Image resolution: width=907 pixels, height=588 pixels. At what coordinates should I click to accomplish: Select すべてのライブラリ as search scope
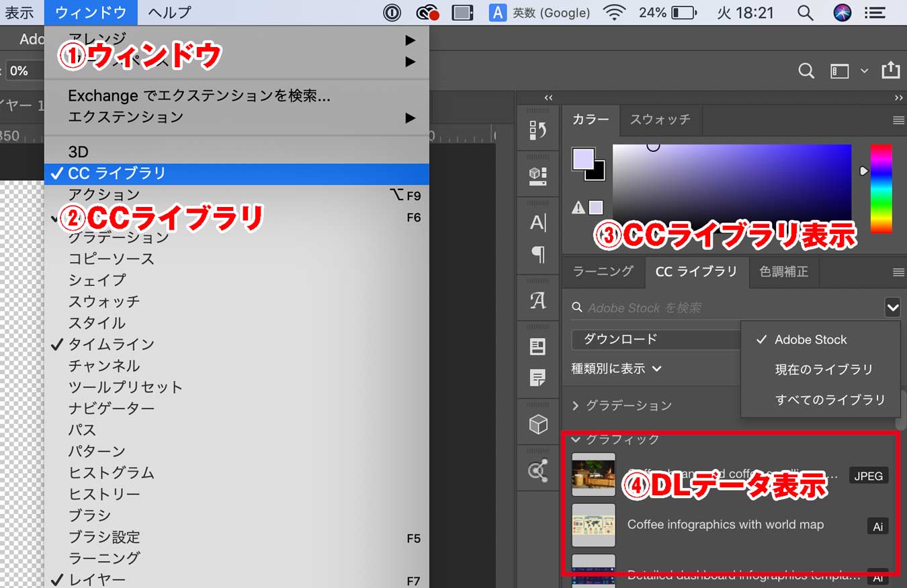tap(820, 400)
